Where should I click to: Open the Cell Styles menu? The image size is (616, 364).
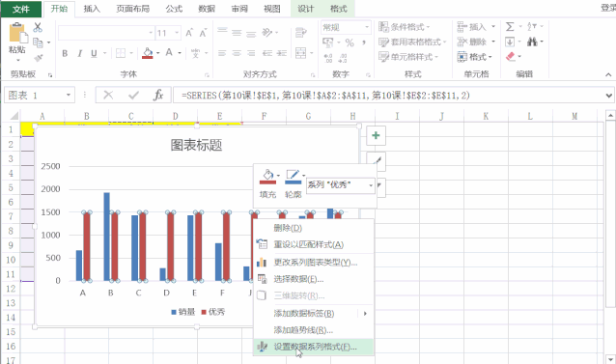pyautogui.click(x=408, y=57)
